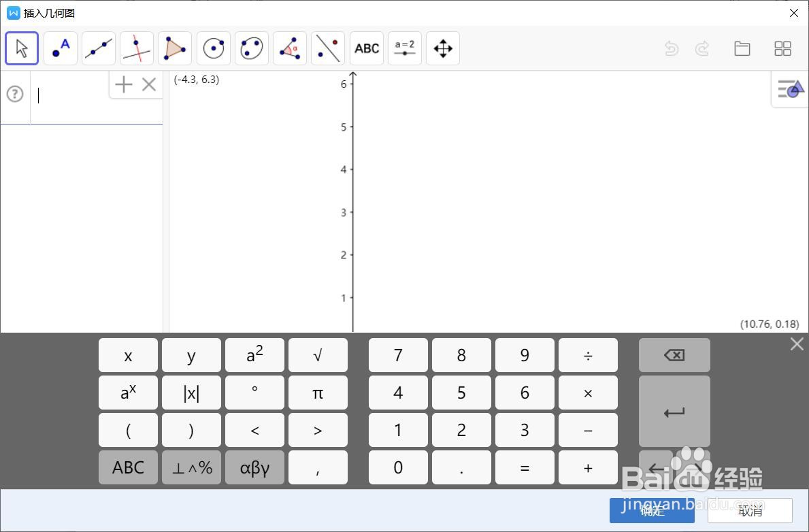The width and height of the screenshot is (809, 532).
Task: Switch keyboard to ABC letters layout
Action: 128,467
